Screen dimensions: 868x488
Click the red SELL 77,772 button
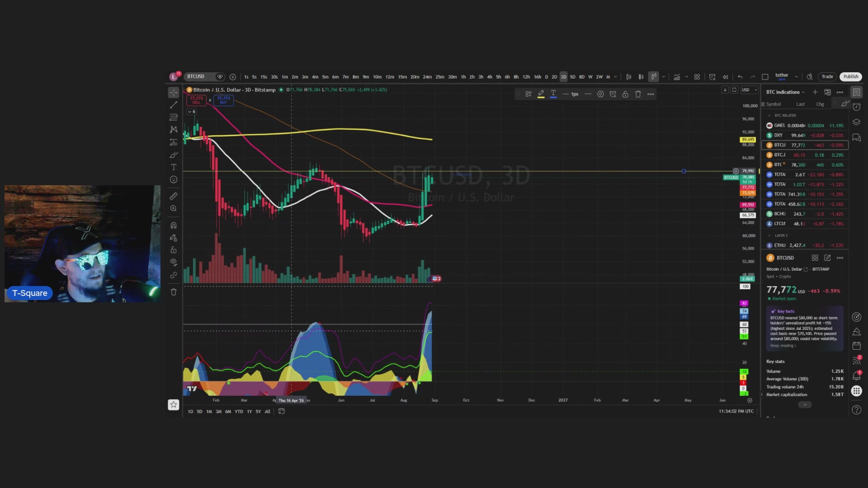click(196, 100)
